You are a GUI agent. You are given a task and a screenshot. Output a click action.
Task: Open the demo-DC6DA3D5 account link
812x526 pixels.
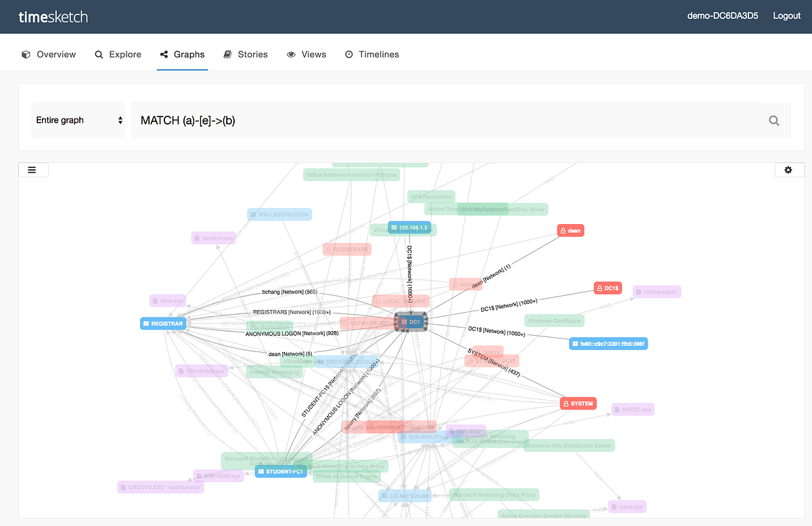[722, 16]
